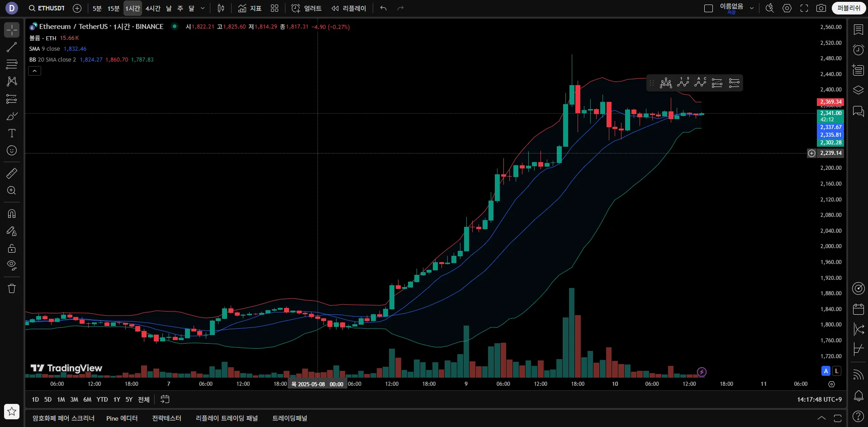Open the alerts alarm clock panel
Screen dimensions: 868x427
[858, 50]
